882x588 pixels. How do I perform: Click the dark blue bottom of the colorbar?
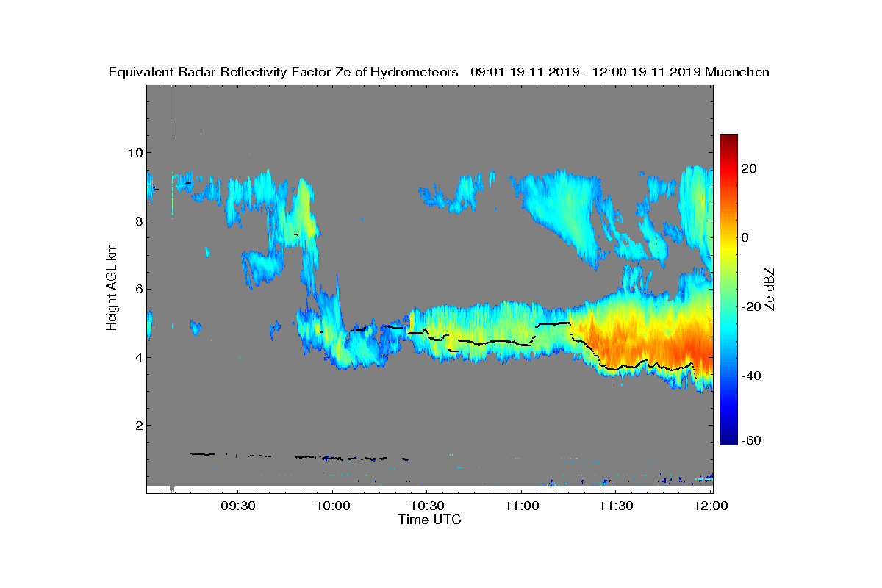(728, 440)
